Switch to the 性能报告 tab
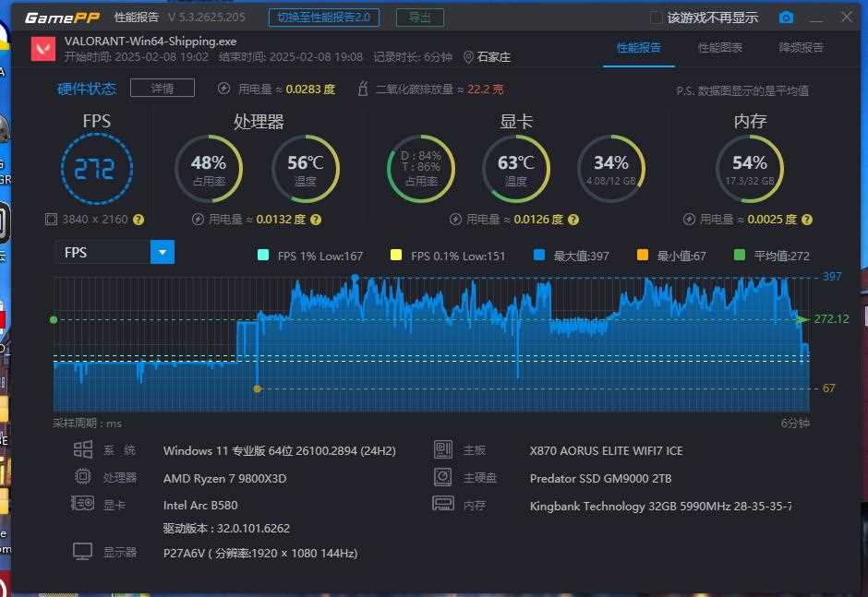This screenshot has height=597, width=868. (x=639, y=48)
